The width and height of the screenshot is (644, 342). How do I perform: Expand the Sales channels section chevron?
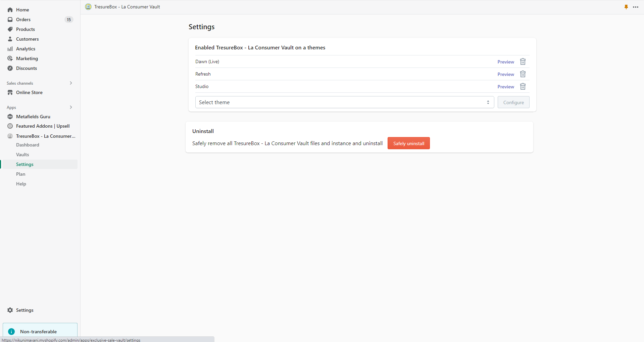tap(71, 83)
